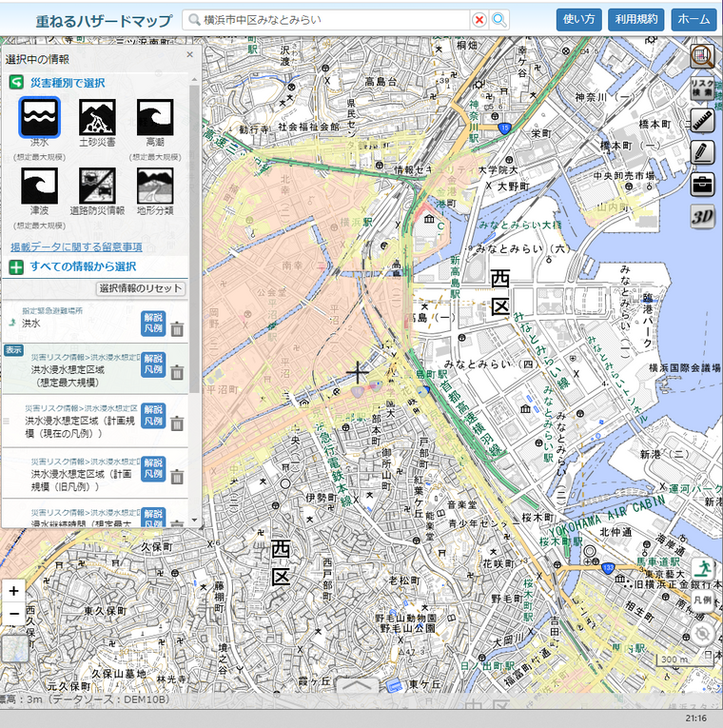Select the ruler measurement tool
The height and width of the screenshot is (728, 723).
tap(702, 121)
